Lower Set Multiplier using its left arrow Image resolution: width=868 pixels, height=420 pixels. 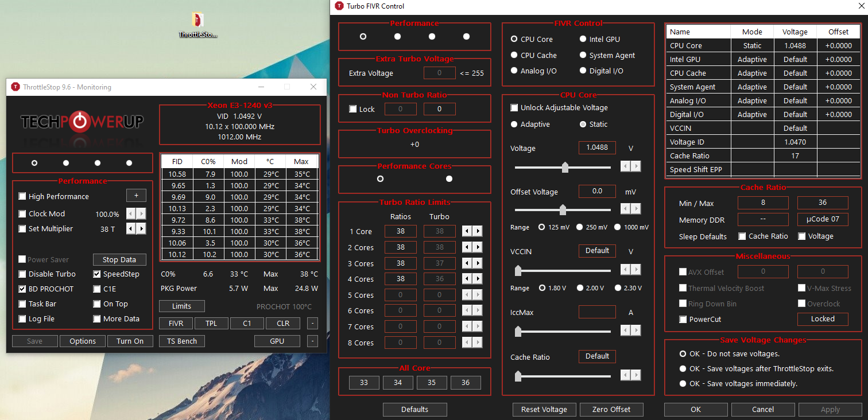click(130, 229)
